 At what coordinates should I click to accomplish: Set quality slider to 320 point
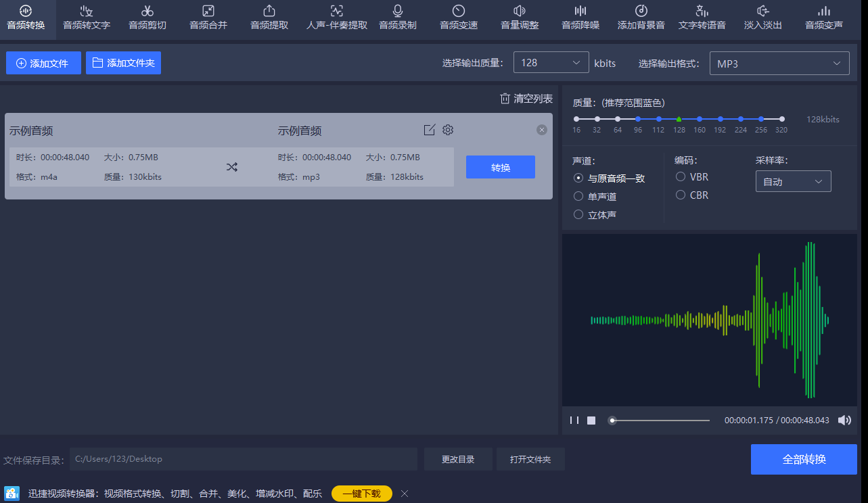782,119
